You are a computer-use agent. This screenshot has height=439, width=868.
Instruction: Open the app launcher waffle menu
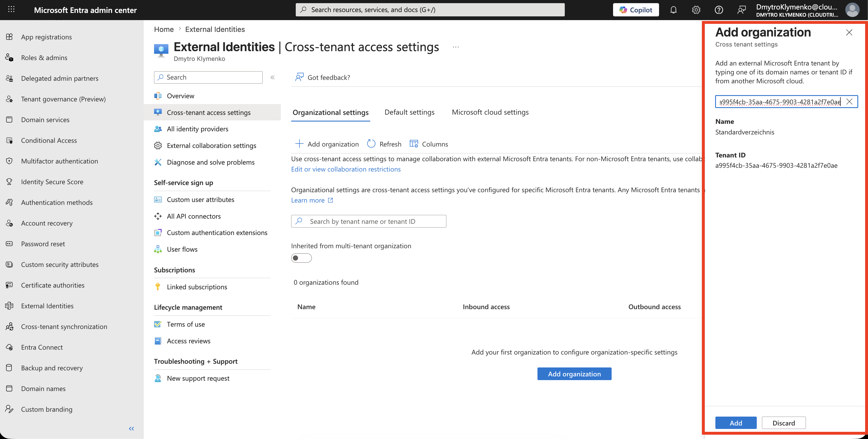click(x=11, y=9)
